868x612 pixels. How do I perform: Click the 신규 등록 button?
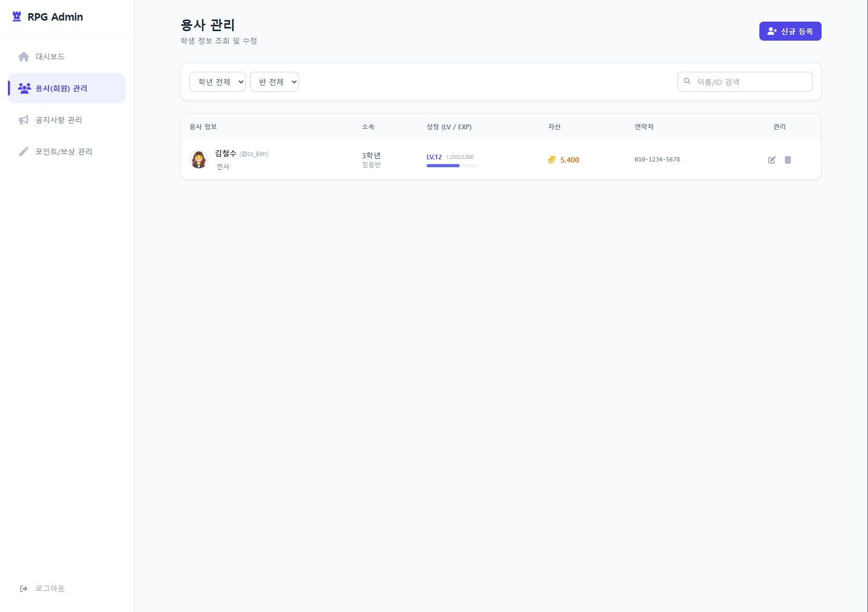pos(790,31)
